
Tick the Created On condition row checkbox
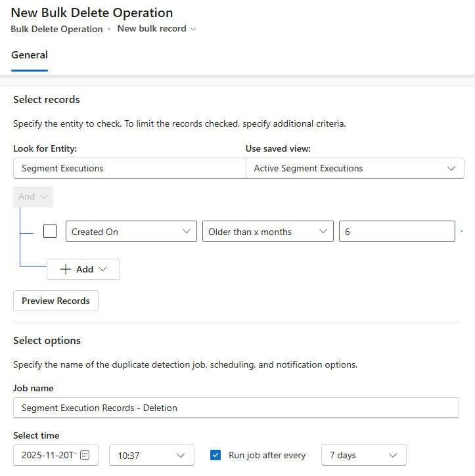point(50,231)
